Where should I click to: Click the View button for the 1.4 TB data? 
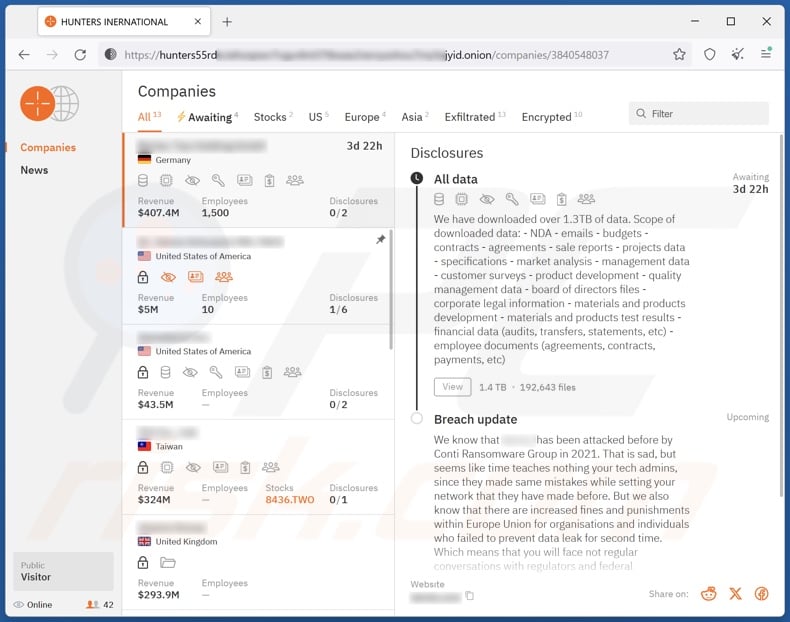[x=452, y=387]
